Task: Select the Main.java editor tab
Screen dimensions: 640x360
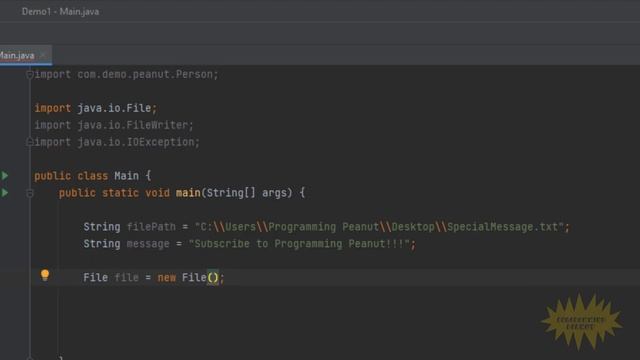Action: pyautogui.click(x=17, y=56)
